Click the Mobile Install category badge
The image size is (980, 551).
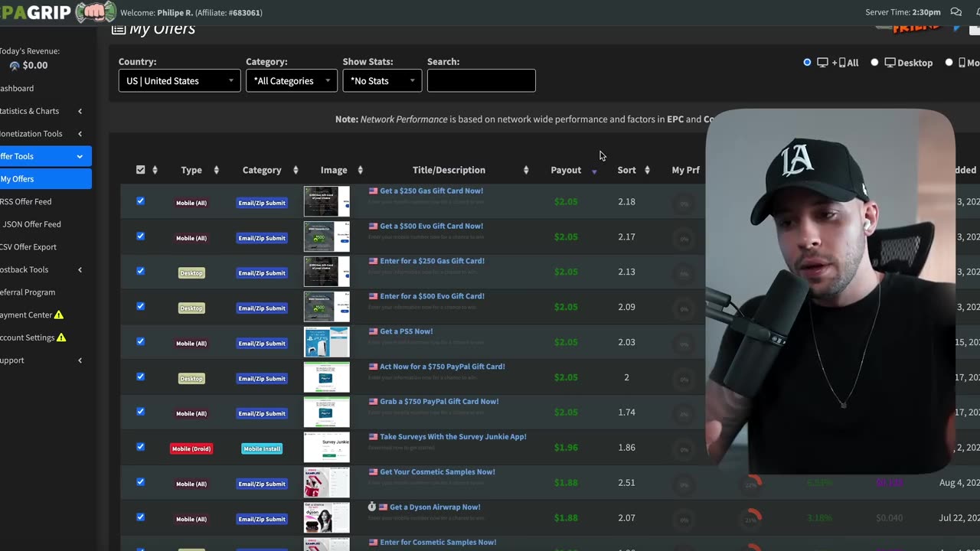click(262, 448)
